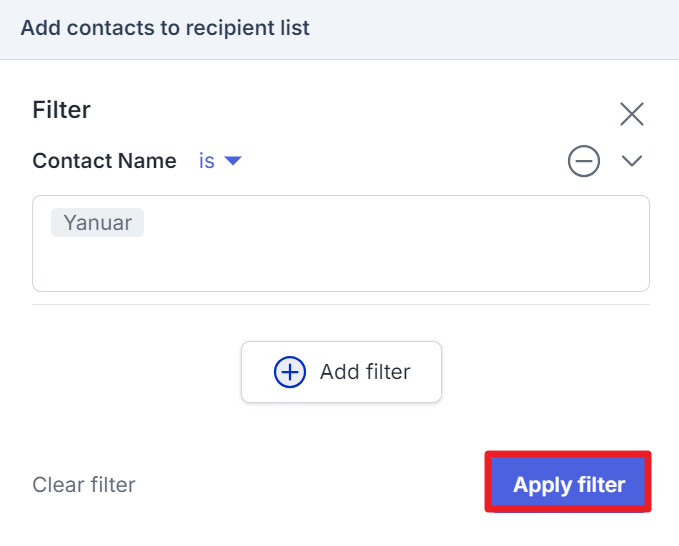Select the Yanuar tag chip
Viewport: 679px width, 546px height.
[97, 223]
